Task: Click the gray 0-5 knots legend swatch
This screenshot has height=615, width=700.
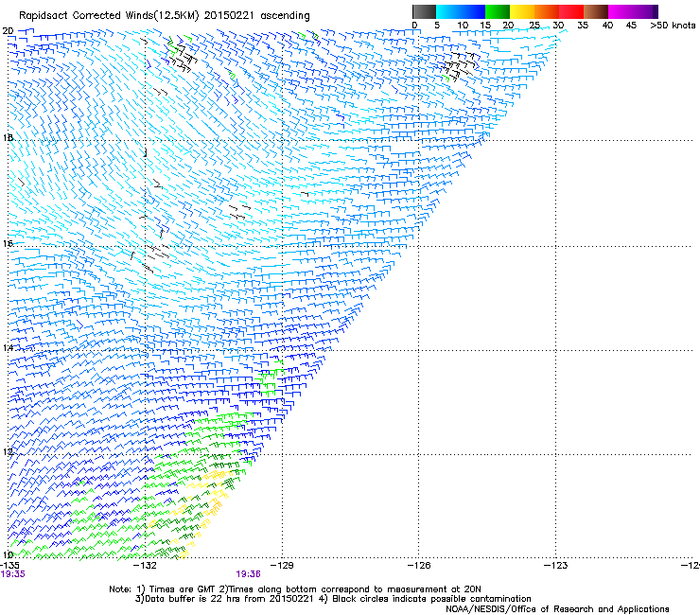Action: pyautogui.click(x=424, y=11)
